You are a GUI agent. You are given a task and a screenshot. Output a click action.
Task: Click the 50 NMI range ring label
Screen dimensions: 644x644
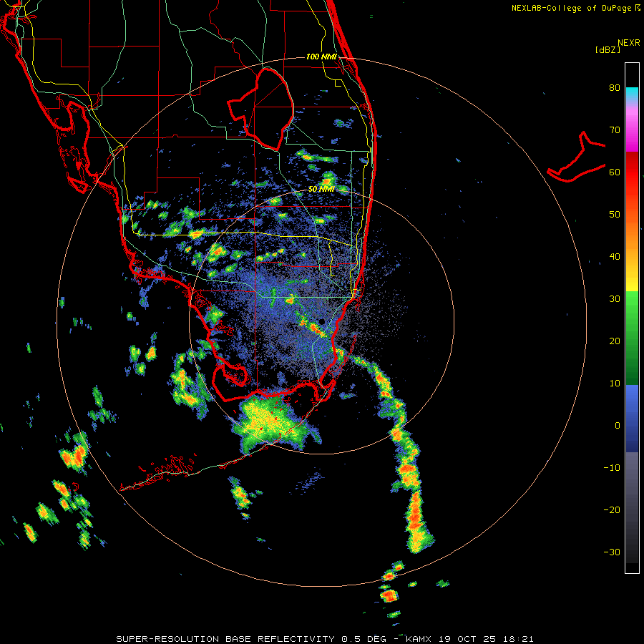(x=321, y=190)
